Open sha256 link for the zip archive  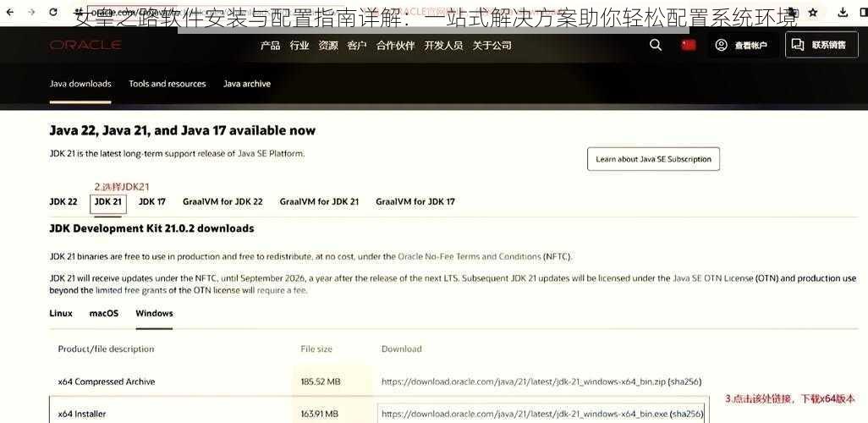point(685,382)
